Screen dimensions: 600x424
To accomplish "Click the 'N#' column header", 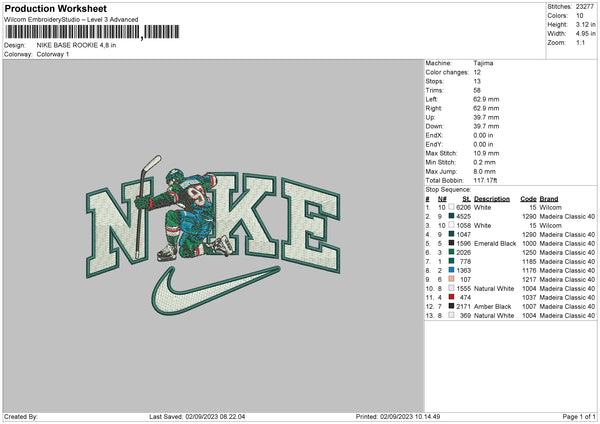I will tap(442, 199).
